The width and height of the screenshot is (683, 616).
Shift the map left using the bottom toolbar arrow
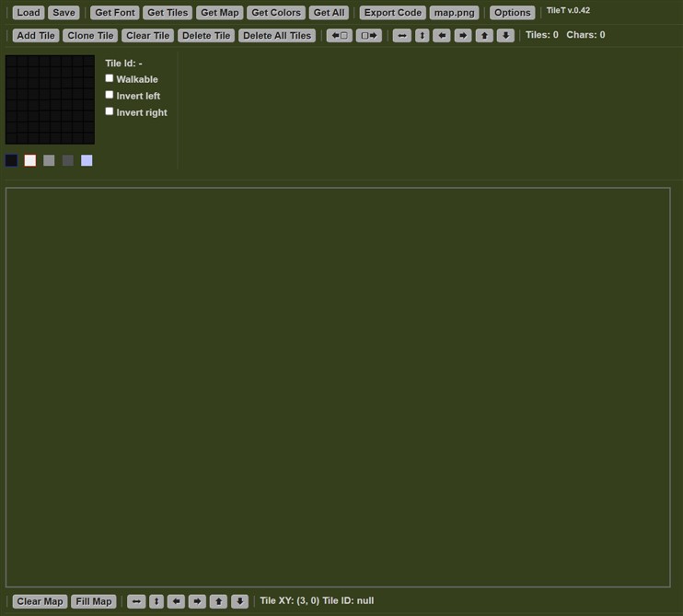[x=176, y=601]
